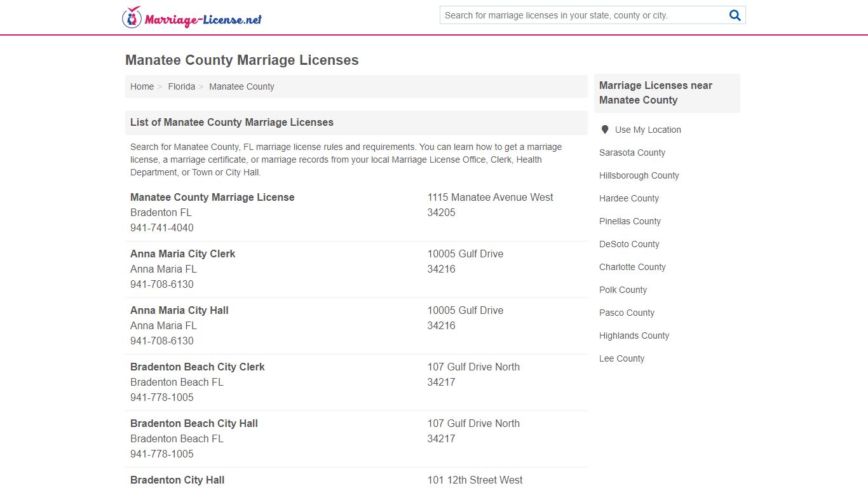The height and width of the screenshot is (488, 868).
Task: Open Bradenton Beach City Clerk listing
Action: tap(198, 367)
